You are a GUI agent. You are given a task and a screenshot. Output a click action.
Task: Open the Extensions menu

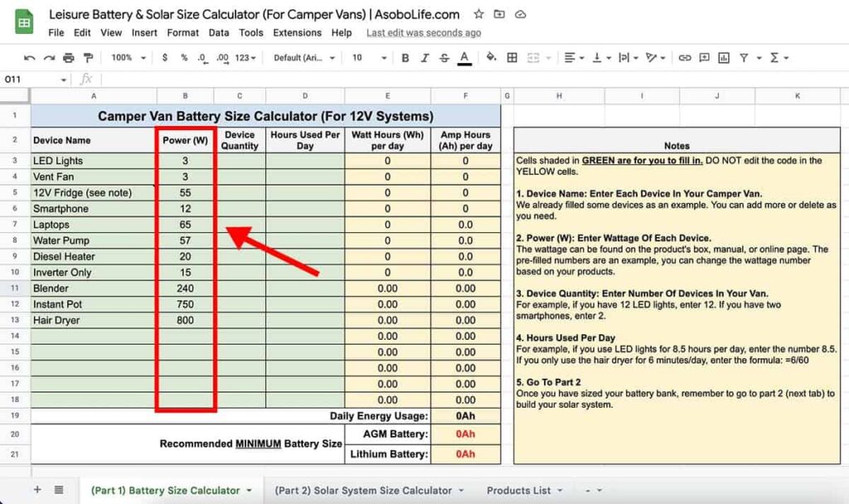[297, 32]
